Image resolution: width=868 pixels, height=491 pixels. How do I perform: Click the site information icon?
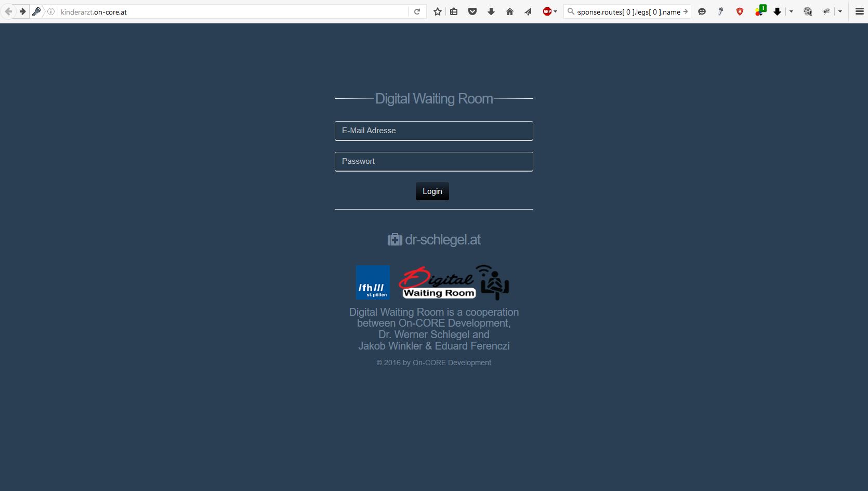pos(51,11)
